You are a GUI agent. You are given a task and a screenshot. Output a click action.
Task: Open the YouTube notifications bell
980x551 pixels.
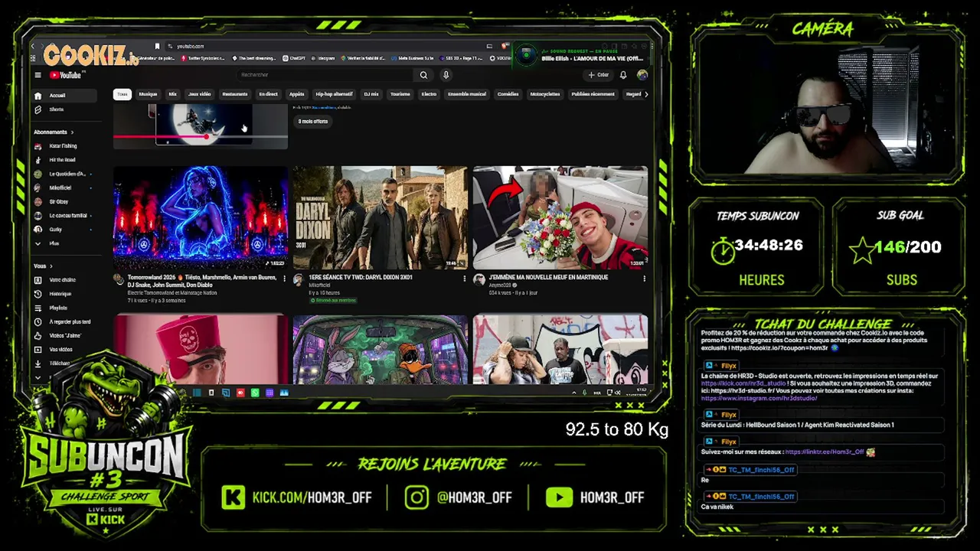[623, 75]
